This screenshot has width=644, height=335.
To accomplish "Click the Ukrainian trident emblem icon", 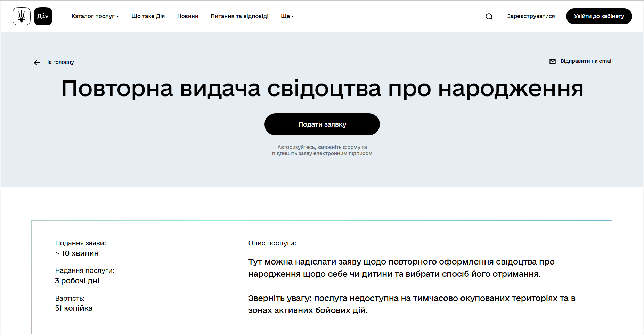I will pos(21,16).
